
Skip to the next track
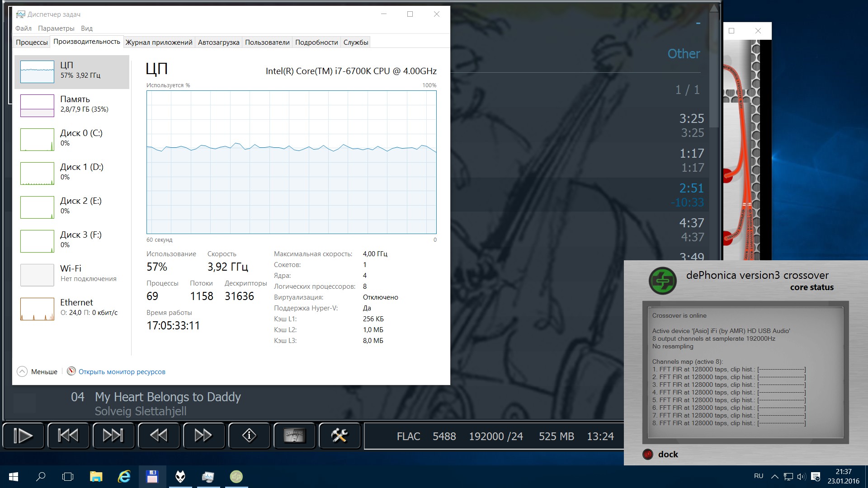tap(113, 436)
